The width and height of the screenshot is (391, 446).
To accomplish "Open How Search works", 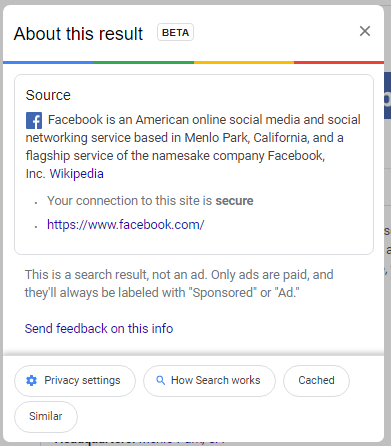I will pos(209,381).
